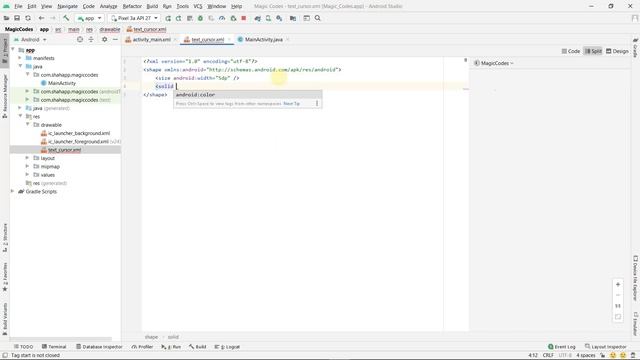Hide Project panel minus icon

tap(115, 40)
